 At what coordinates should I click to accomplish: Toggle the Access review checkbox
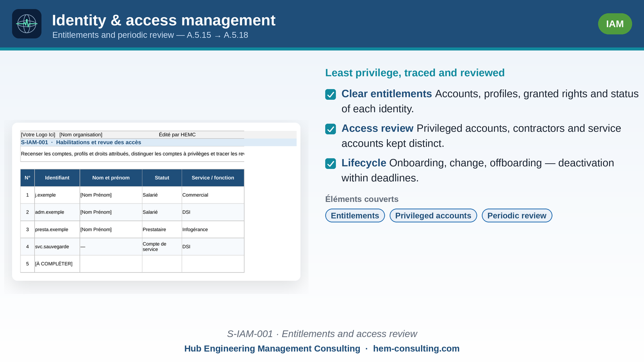(x=330, y=129)
